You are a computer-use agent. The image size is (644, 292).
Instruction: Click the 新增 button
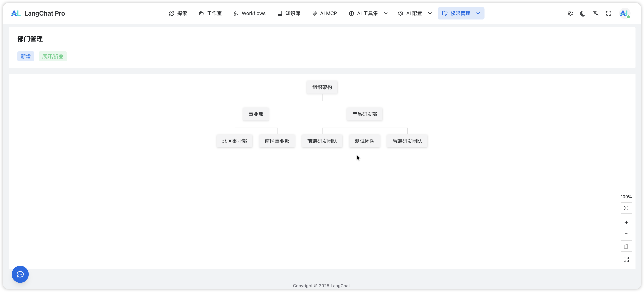point(26,56)
